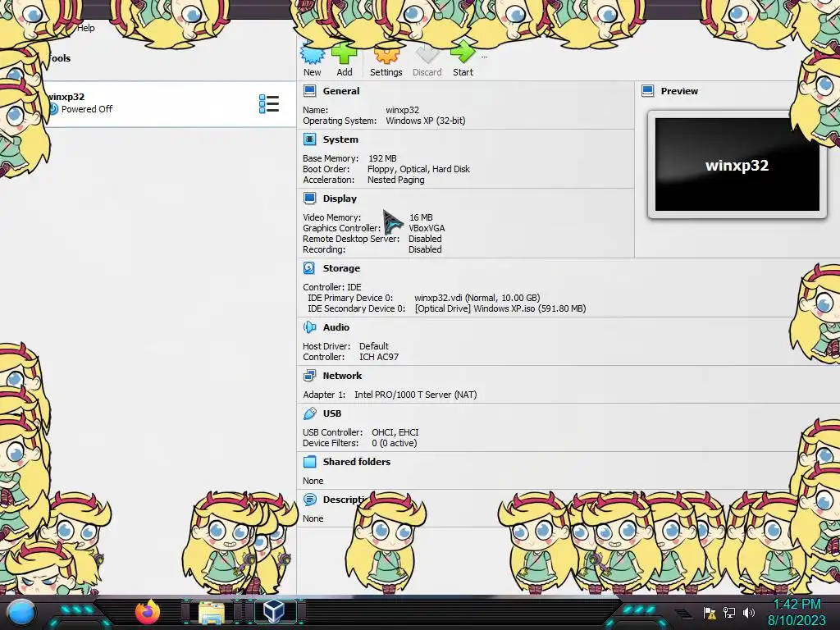Click '[Optical Drive] Windows XP.iso' entry
This screenshot has width=840, height=630.
coord(500,308)
